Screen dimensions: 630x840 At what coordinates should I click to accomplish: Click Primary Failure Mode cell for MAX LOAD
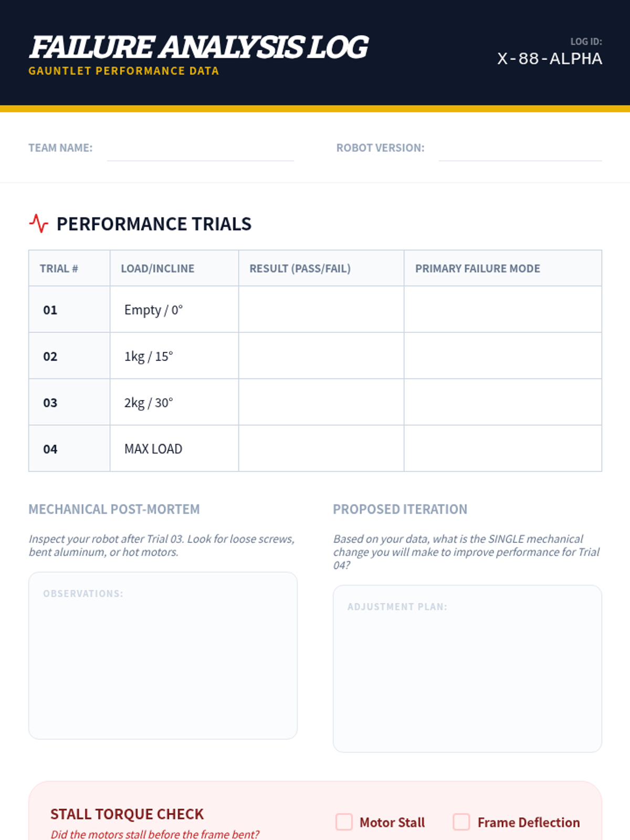click(503, 448)
